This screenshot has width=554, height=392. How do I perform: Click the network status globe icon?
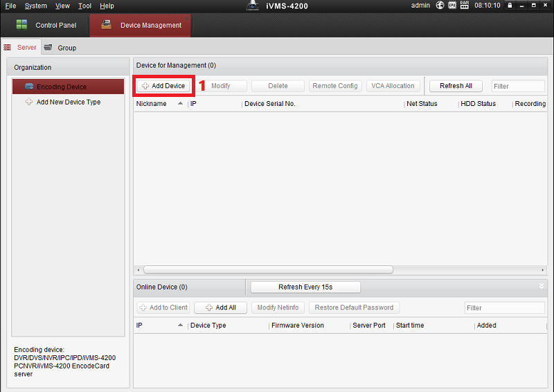pyautogui.click(x=440, y=6)
